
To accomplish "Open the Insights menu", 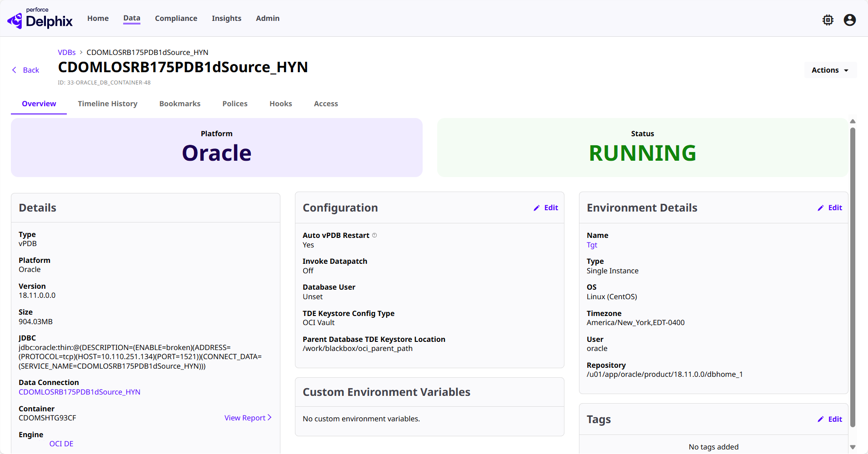I will [x=226, y=18].
